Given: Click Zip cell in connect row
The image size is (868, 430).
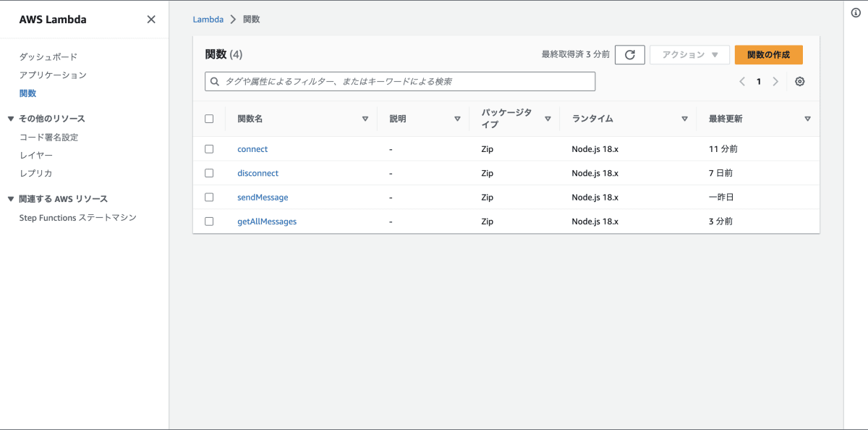Looking at the screenshot, I should 488,149.
